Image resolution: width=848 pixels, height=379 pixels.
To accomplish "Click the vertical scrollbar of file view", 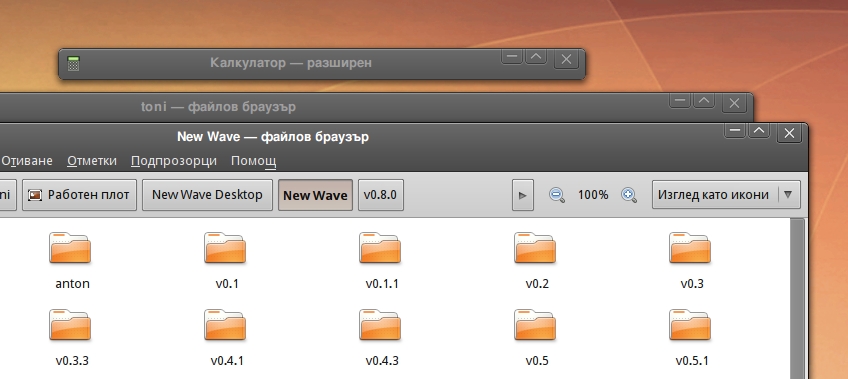I will [797, 298].
